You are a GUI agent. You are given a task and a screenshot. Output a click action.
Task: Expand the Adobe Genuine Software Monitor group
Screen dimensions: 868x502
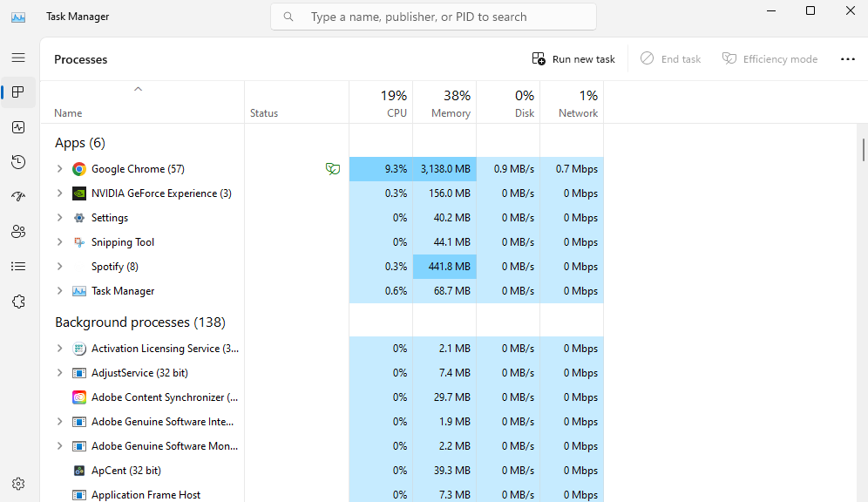tap(60, 445)
